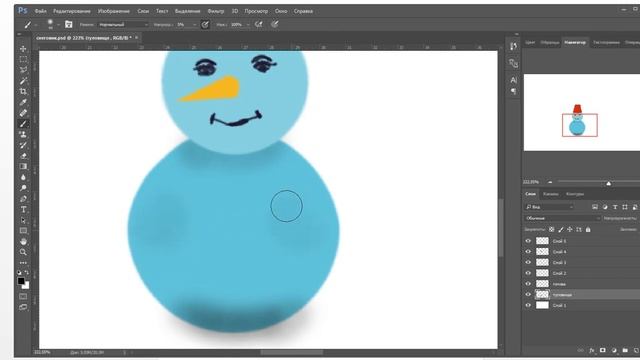Select the Polygonal Lasso tool
The height and width of the screenshot is (360, 640).
23,70
